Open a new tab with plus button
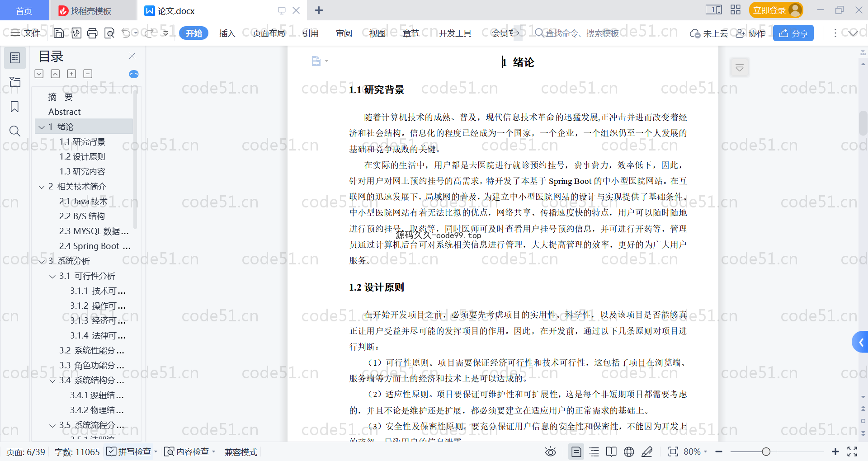The image size is (868, 461). [x=319, y=10]
